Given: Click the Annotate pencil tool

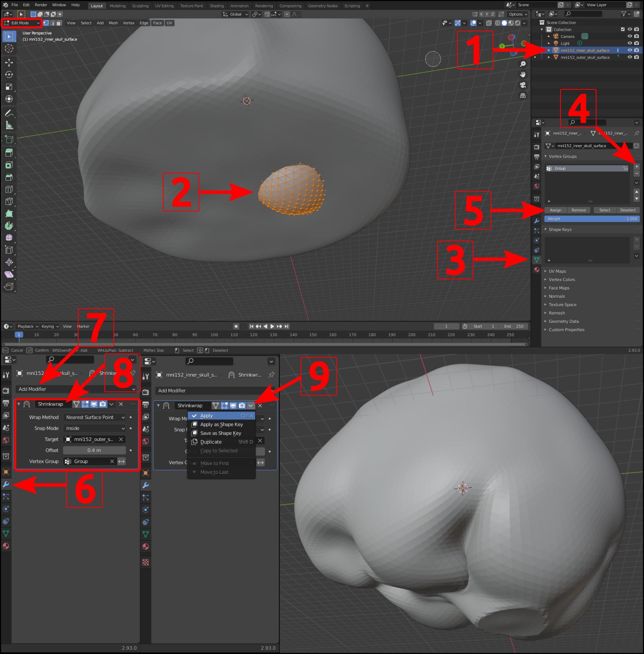Looking at the screenshot, I should pos(9,113).
